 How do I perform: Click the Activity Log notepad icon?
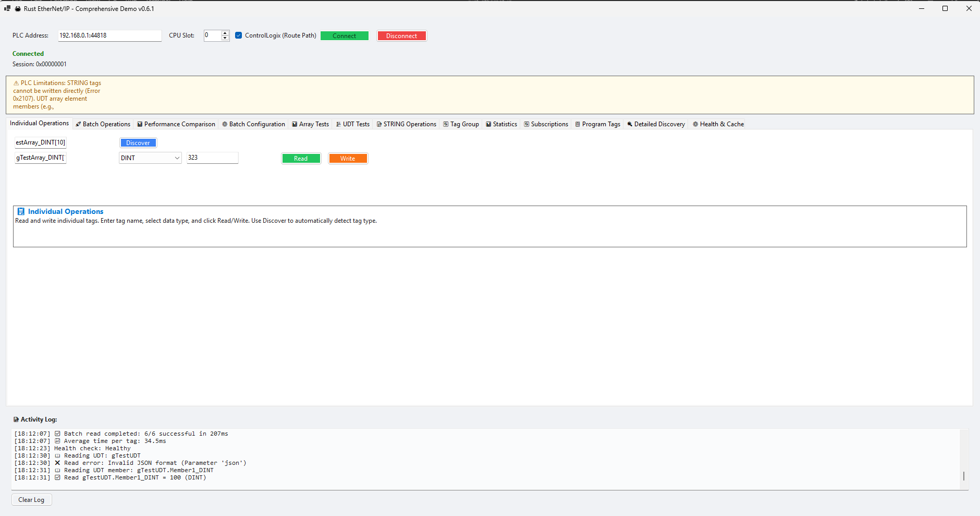pos(17,419)
